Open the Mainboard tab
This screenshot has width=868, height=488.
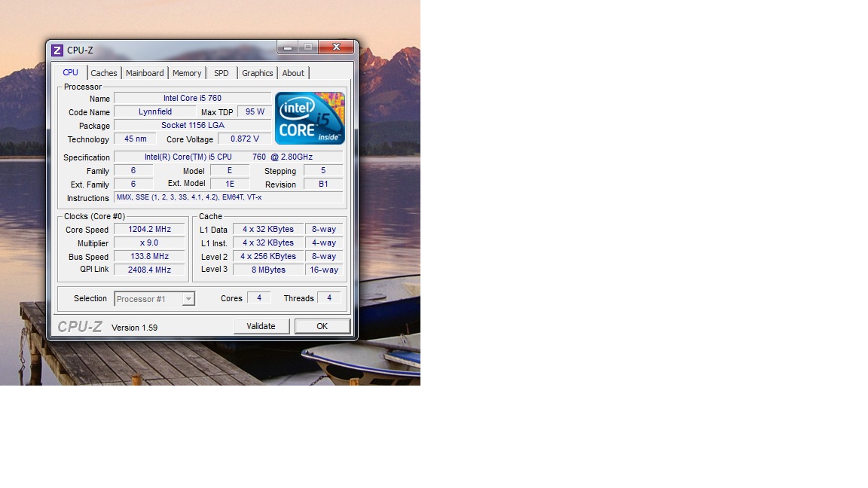(145, 73)
